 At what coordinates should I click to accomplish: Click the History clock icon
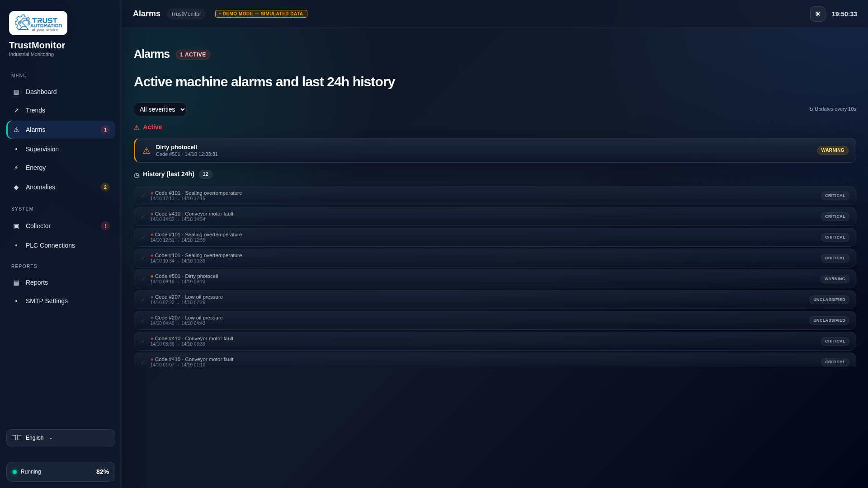(137, 175)
